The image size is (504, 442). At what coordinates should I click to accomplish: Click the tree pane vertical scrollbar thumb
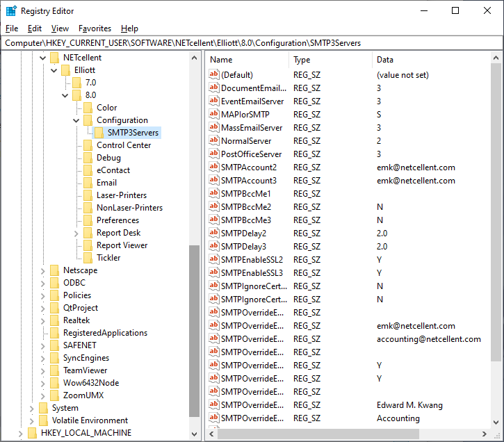tap(194, 331)
